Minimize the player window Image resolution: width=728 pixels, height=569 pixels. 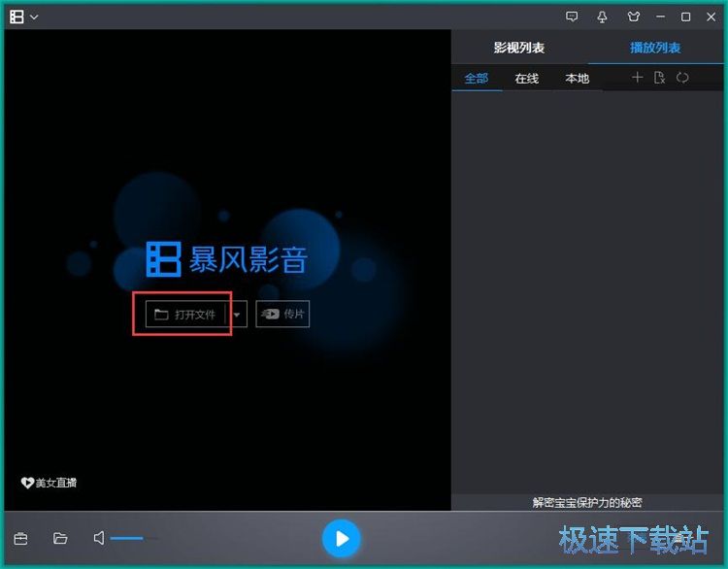(660, 17)
